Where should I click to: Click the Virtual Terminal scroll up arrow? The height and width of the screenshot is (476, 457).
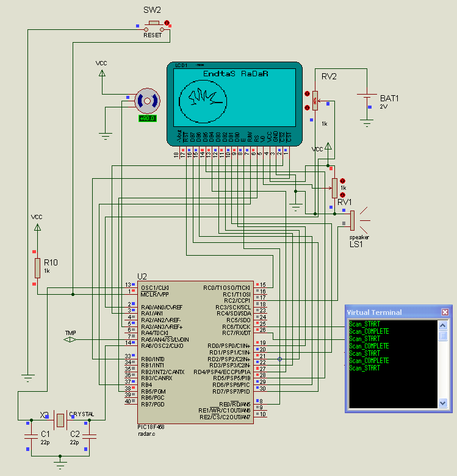[x=443, y=326]
